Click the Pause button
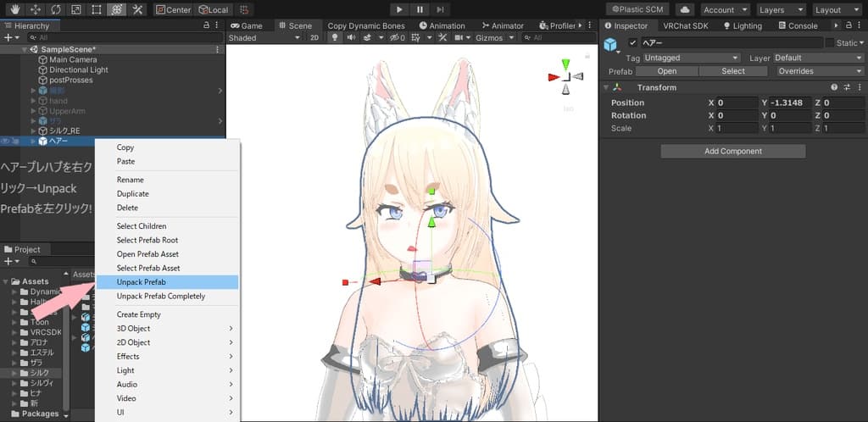 420,9
